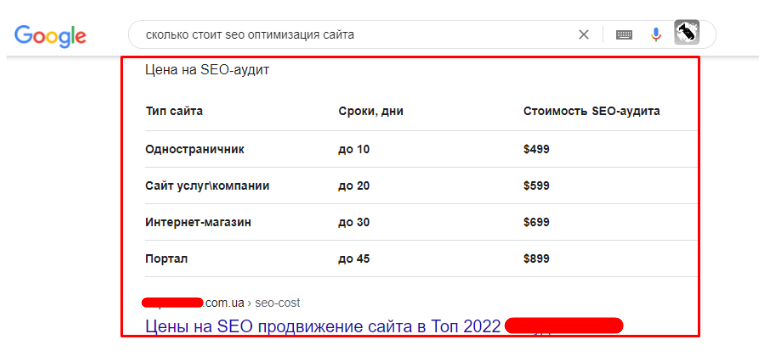Screen dimensions: 766x364
Task: Click the $499 price cell
Action: point(536,150)
